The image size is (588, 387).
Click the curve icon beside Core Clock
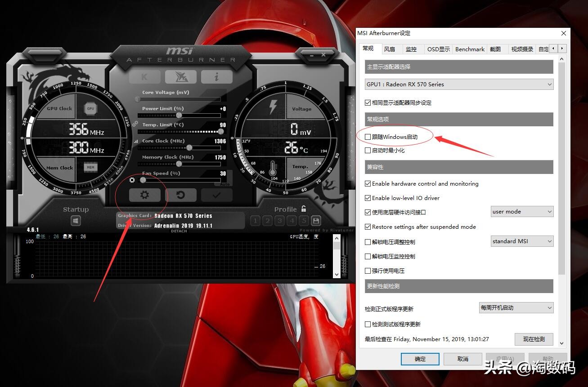136,141
